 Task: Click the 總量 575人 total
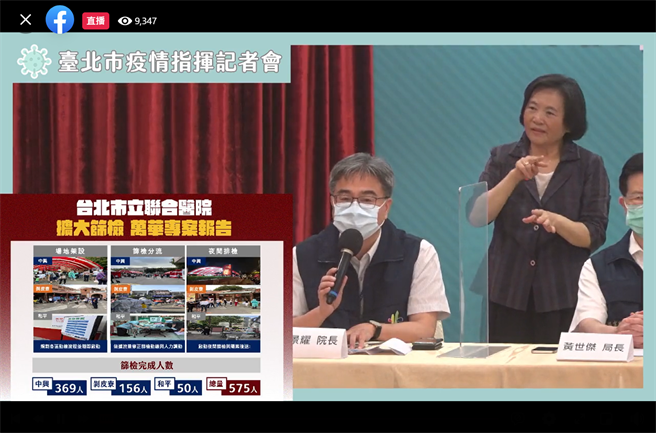[233, 386]
